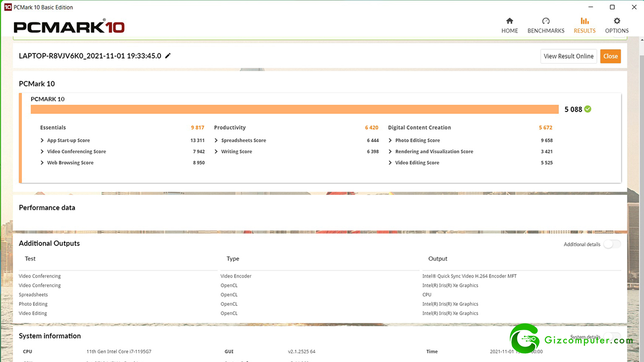Click the Video Encoder type cell

(x=236, y=276)
